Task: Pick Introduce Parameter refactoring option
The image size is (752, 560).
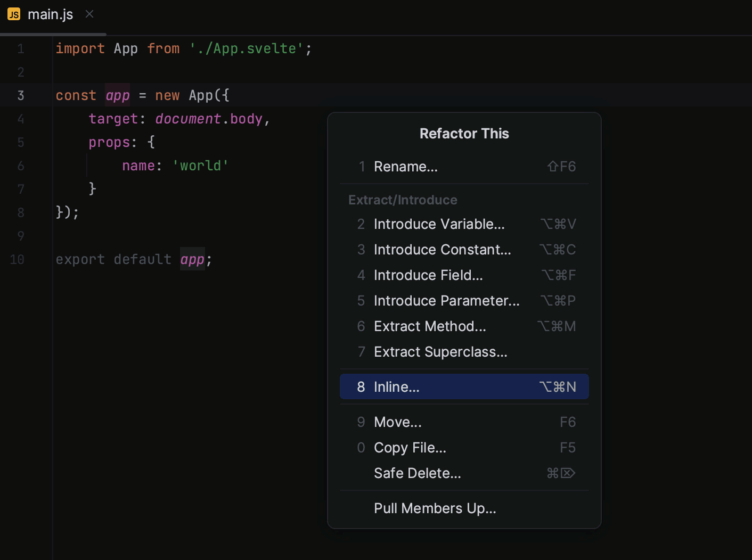Action: (446, 300)
